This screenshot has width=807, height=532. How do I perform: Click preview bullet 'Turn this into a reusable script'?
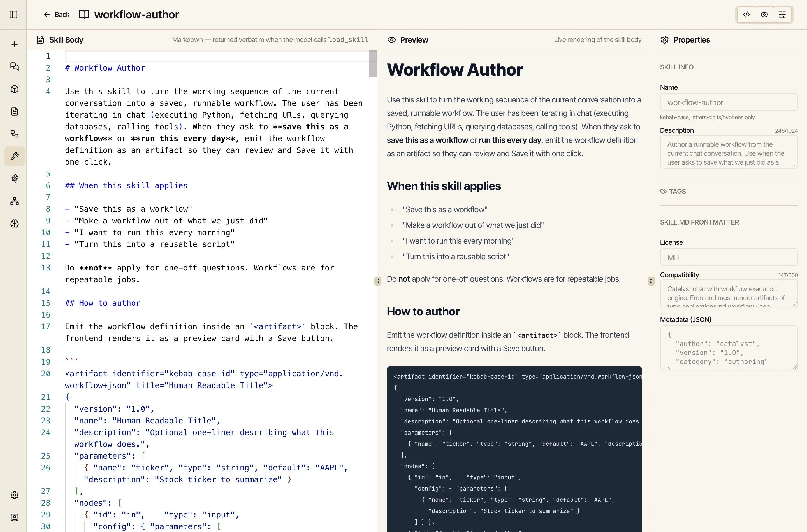click(x=456, y=256)
